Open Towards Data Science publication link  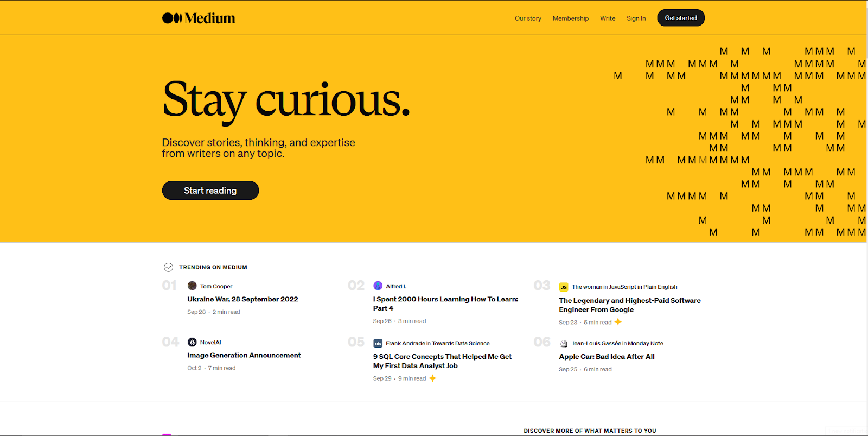pos(461,343)
